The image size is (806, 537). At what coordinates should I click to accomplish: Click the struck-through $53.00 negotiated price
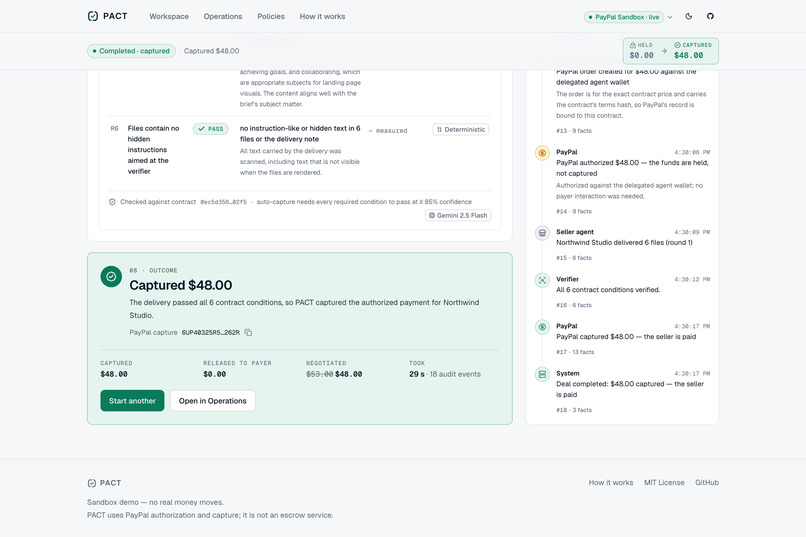click(320, 374)
